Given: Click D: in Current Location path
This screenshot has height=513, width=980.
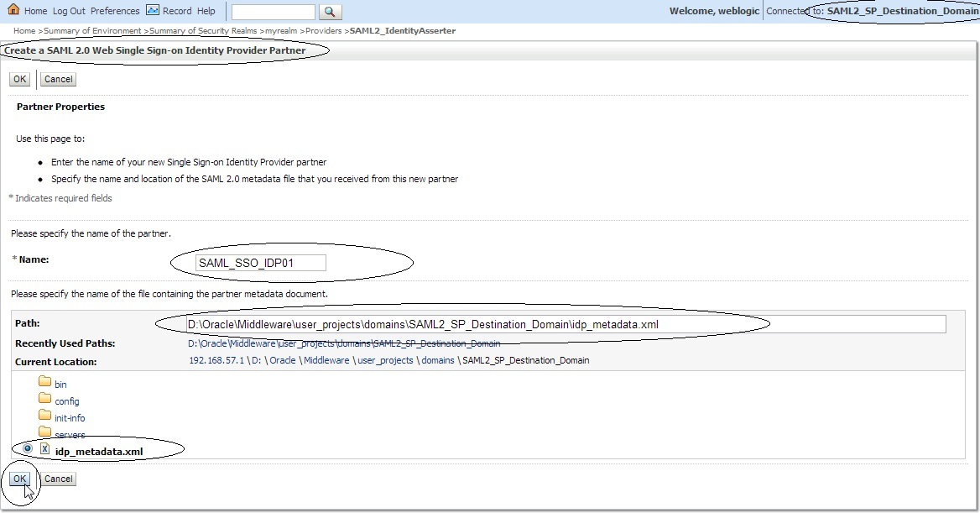Looking at the screenshot, I should pyautogui.click(x=257, y=360).
